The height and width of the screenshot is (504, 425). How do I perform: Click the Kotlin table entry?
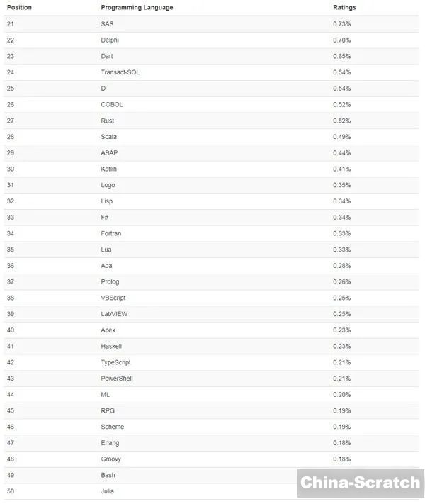109,169
